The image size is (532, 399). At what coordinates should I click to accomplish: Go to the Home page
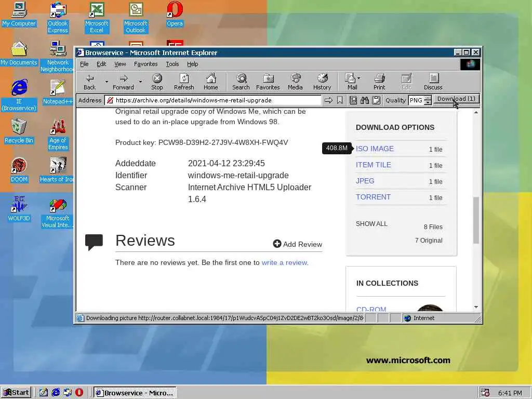pos(211,82)
